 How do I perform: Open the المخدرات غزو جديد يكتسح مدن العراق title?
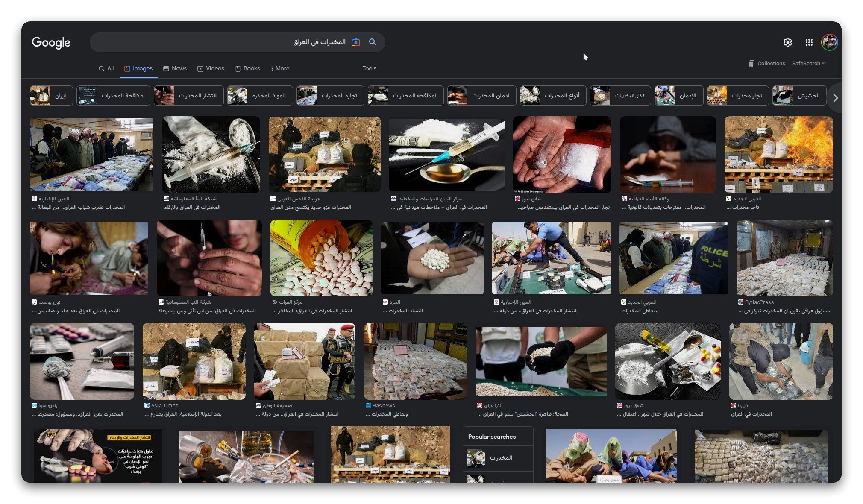click(x=311, y=207)
